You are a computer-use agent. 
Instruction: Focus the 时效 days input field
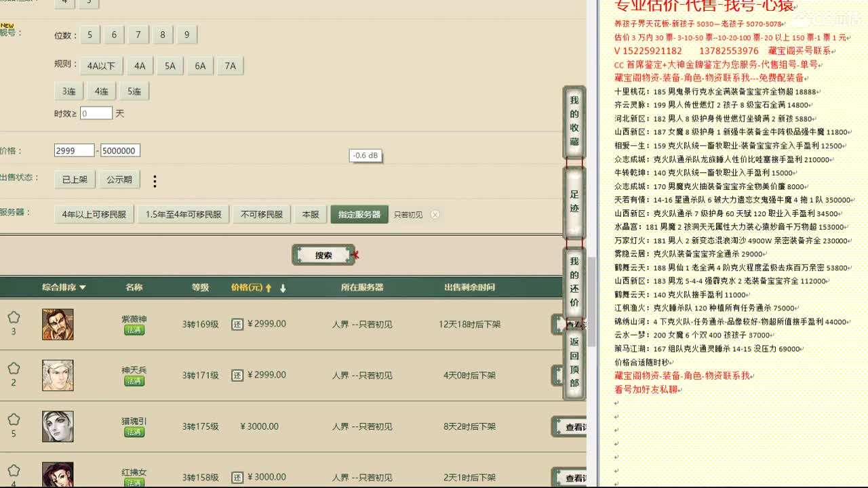pyautogui.click(x=96, y=113)
